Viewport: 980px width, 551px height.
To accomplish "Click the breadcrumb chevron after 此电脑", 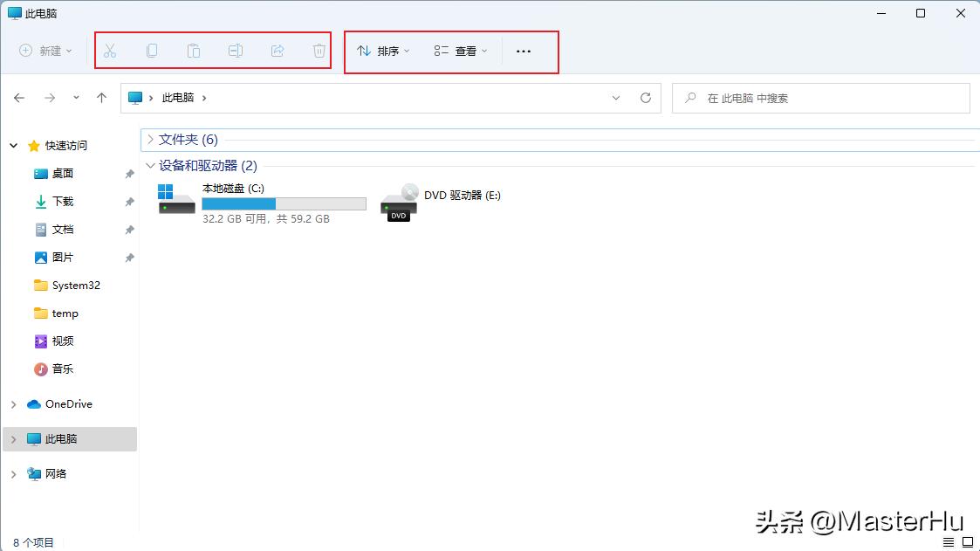I will click(204, 98).
